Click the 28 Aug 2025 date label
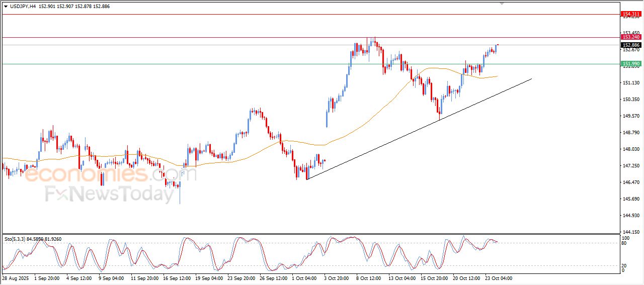The height and width of the screenshot is (285, 644). pos(17,278)
